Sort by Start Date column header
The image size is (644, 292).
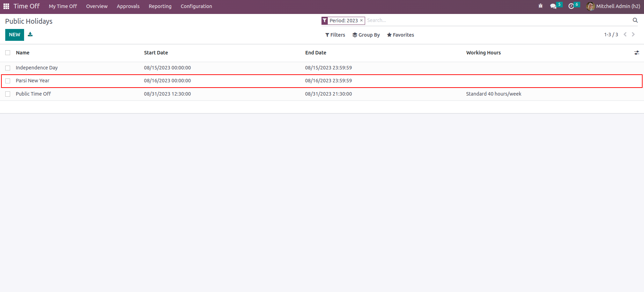(x=156, y=53)
